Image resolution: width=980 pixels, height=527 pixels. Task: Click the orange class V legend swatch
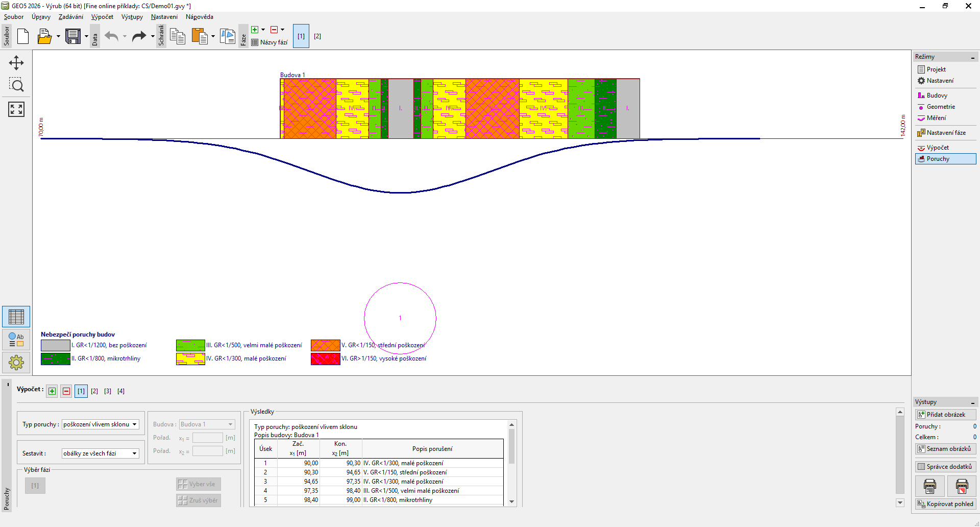click(x=325, y=345)
